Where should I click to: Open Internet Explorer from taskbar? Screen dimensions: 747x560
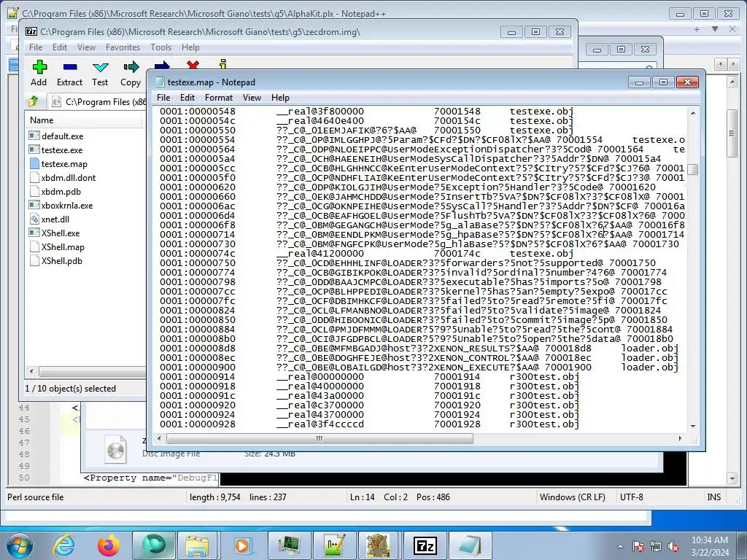64,545
